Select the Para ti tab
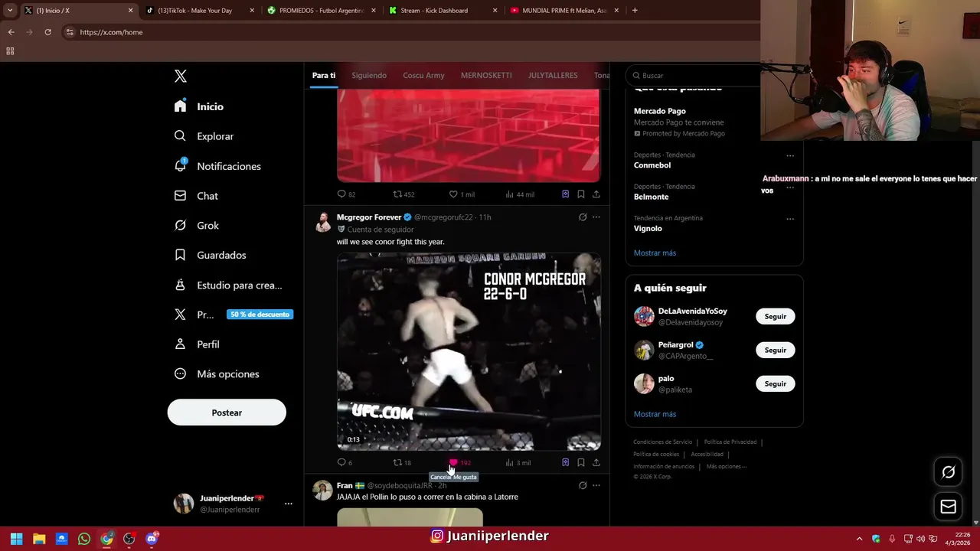The width and height of the screenshot is (980, 551). (x=324, y=75)
